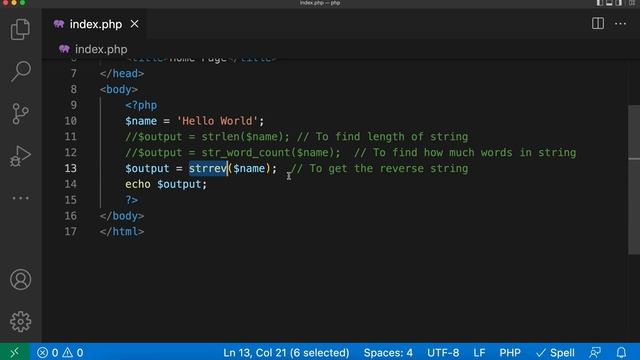Click the </head> closing tag
Image resolution: width=640 pixels, height=360 pixels.
(122, 73)
